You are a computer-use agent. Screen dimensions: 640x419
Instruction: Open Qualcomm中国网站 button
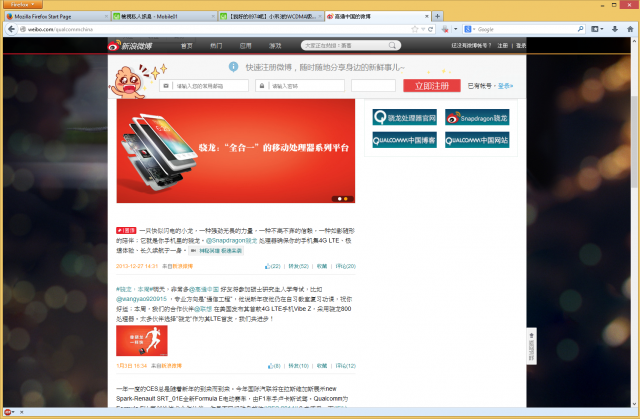point(477,140)
